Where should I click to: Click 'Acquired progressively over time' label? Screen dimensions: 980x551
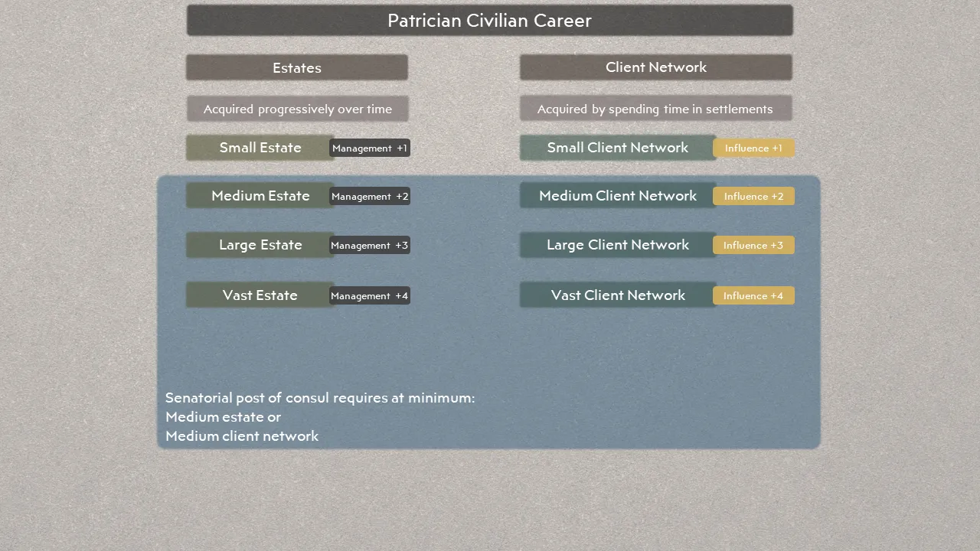click(x=298, y=109)
